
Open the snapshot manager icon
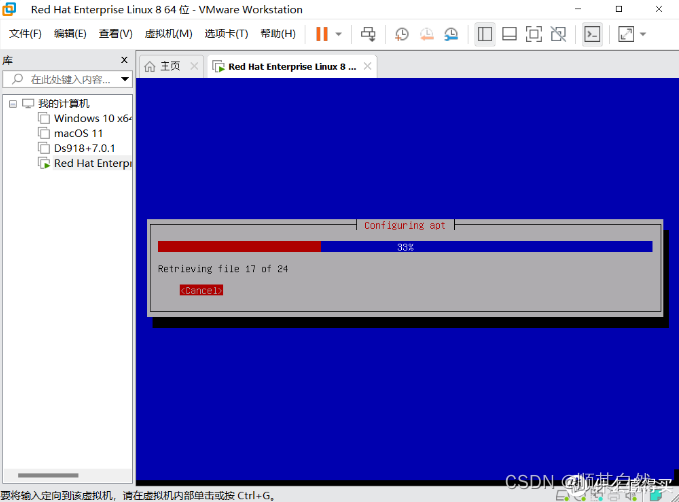[x=451, y=34]
